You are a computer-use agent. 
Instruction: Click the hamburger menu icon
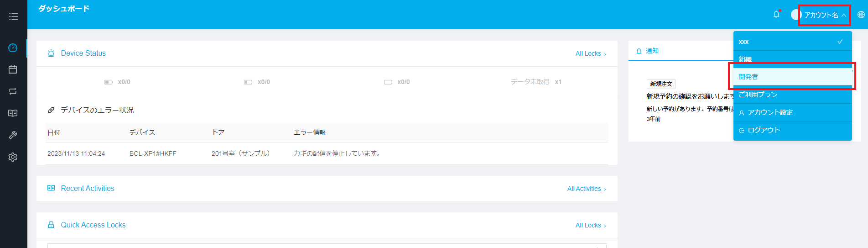pyautogui.click(x=13, y=16)
